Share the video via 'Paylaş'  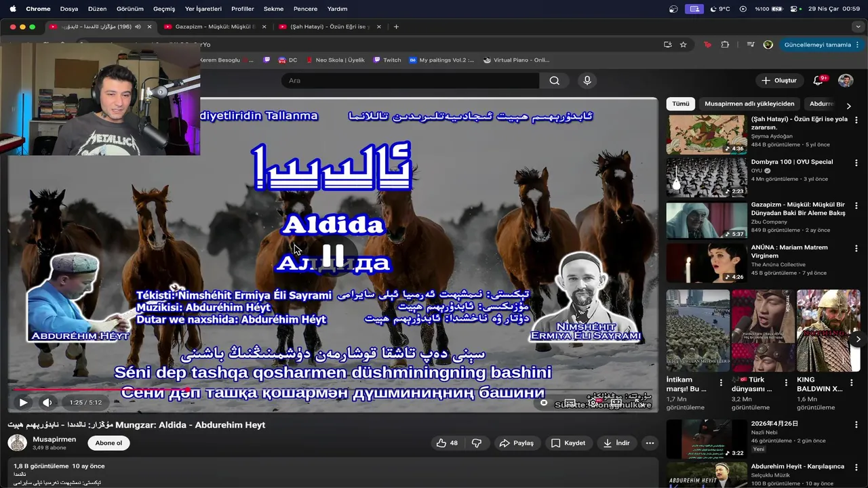(x=517, y=443)
